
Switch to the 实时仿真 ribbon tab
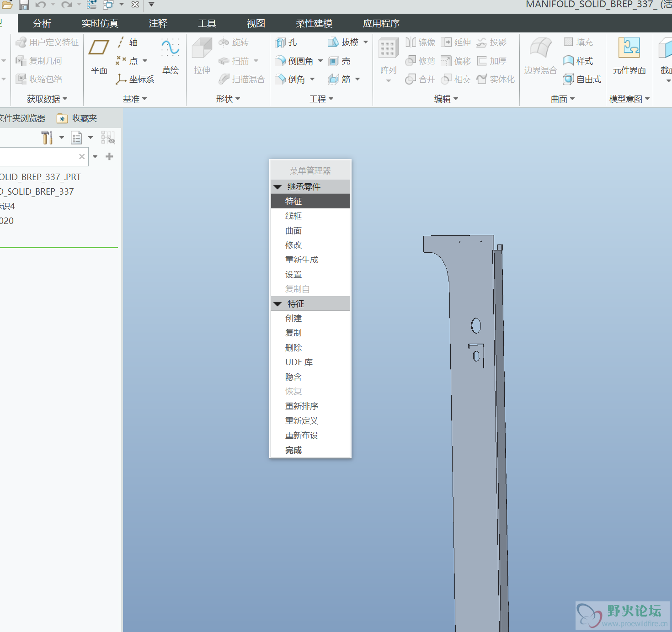[x=100, y=23]
